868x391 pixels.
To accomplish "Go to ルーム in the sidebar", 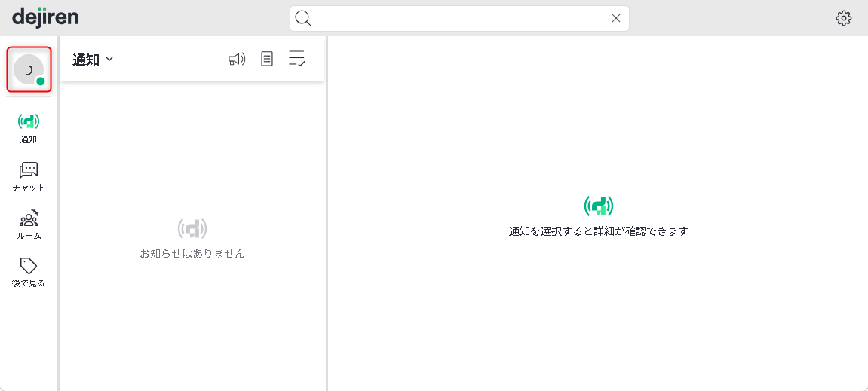I will pyautogui.click(x=29, y=218).
